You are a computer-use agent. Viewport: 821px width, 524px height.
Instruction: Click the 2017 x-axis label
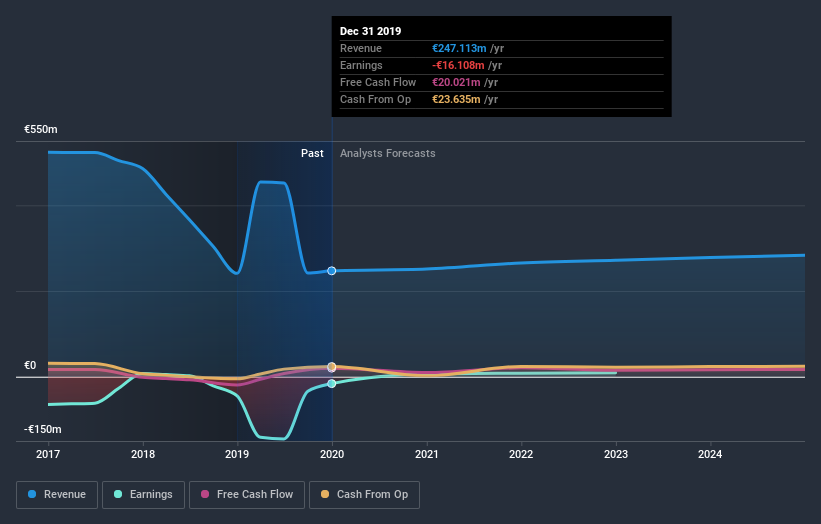coord(48,454)
